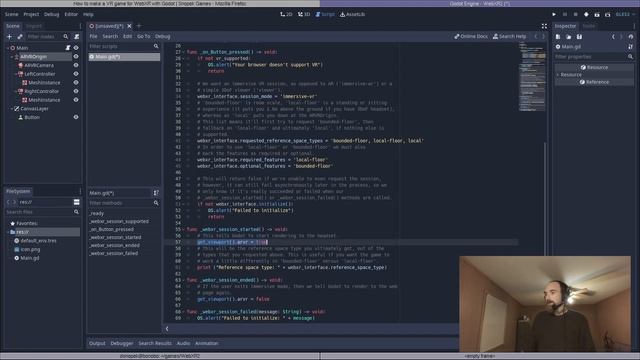Open Inspector object history icon

coord(631,37)
